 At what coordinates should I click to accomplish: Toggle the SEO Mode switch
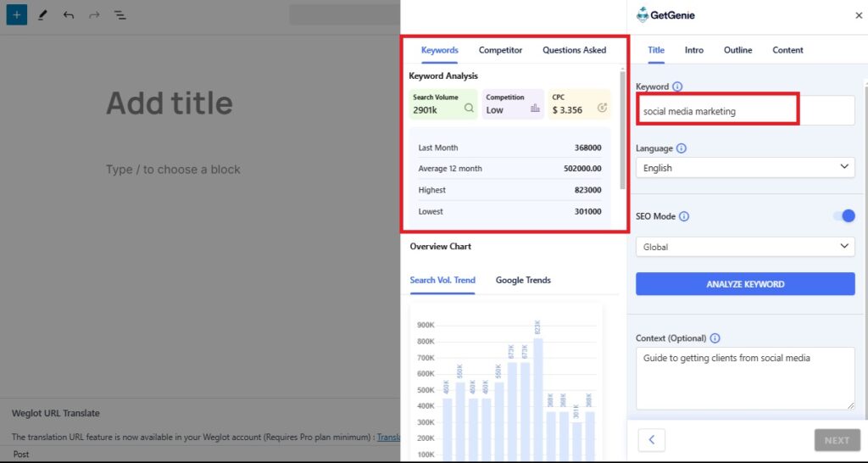point(844,216)
